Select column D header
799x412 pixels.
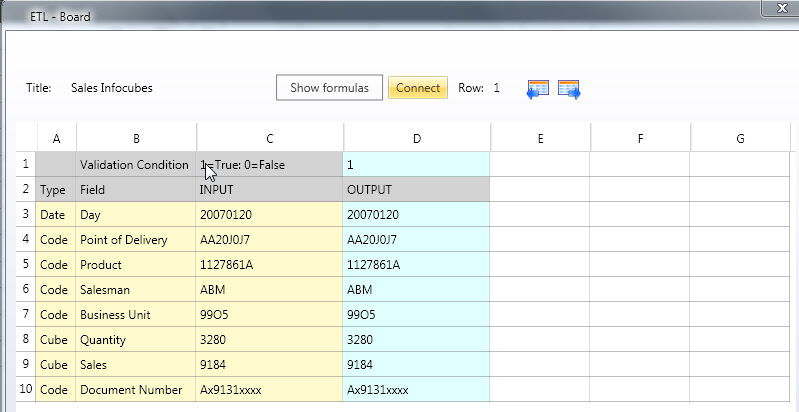[x=417, y=139]
